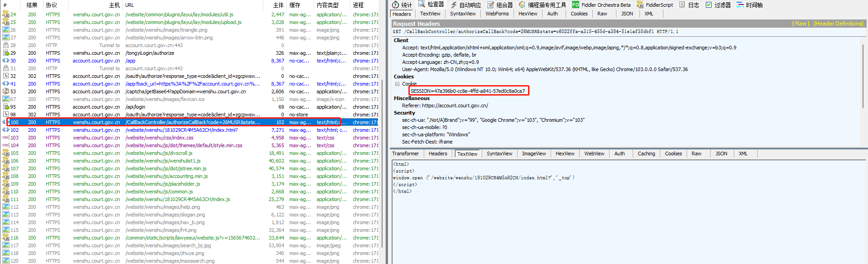The image size is (868, 264).
Task: Select session 67 favicon.ico icon
Action: 6,99
